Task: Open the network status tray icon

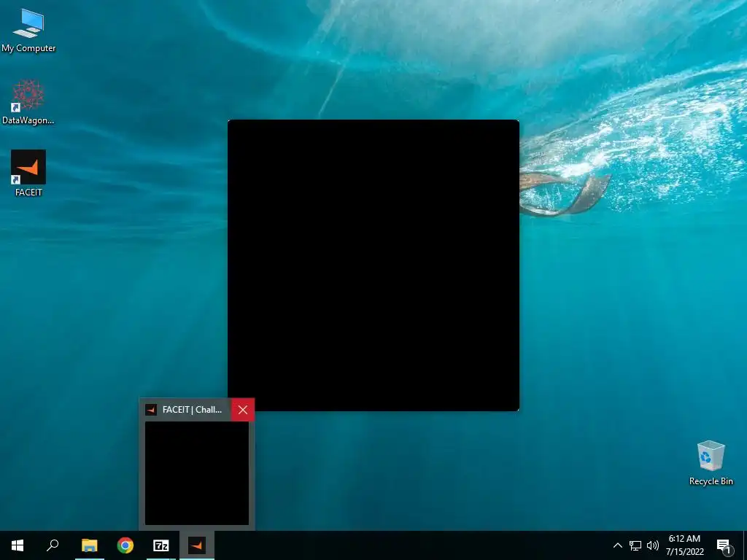Action: click(635, 545)
